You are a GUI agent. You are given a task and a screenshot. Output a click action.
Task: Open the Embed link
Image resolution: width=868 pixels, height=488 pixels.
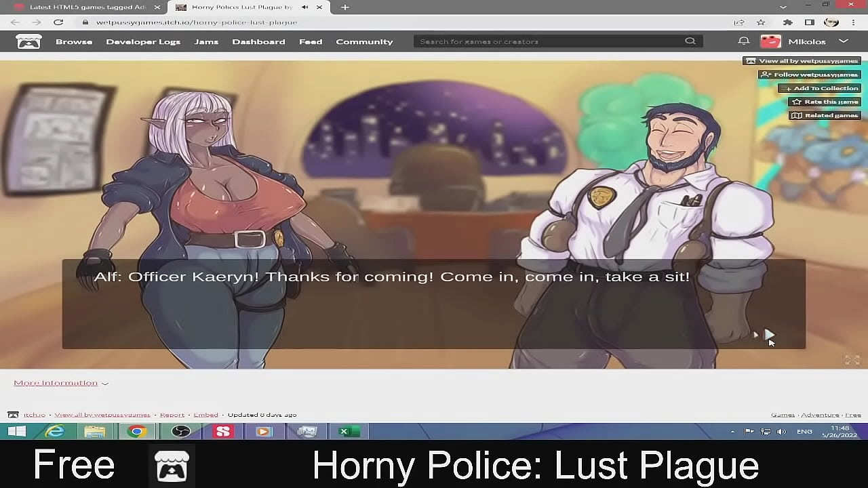click(x=206, y=415)
